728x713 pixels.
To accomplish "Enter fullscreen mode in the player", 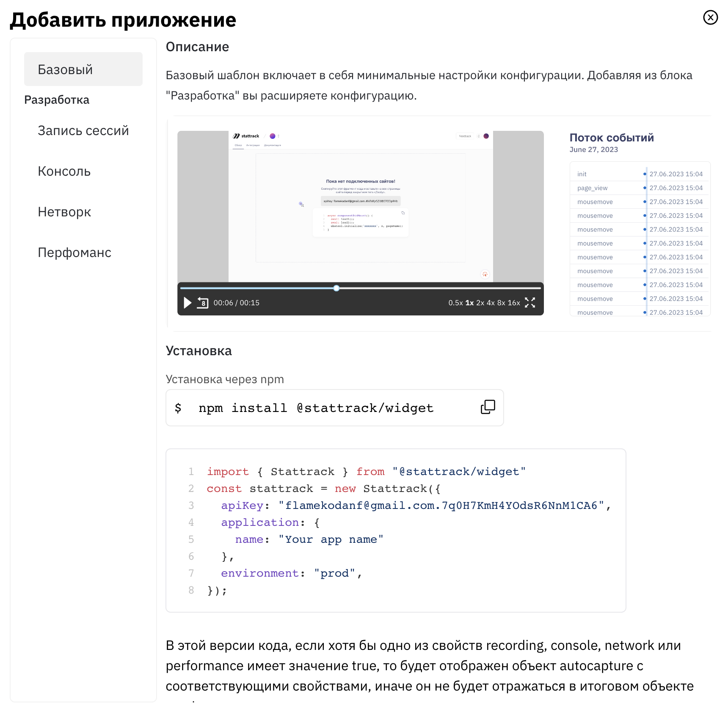I will click(530, 302).
